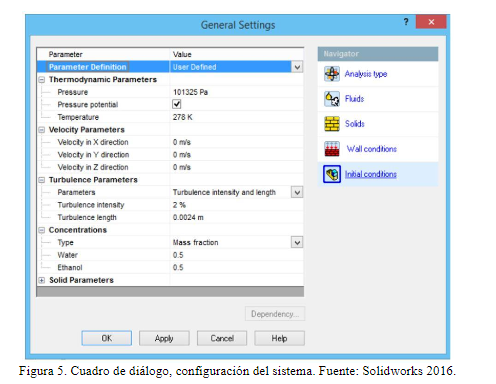This screenshot has height=384, width=496.
Task: Toggle the Pressure potential checkbox
Action: point(177,104)
